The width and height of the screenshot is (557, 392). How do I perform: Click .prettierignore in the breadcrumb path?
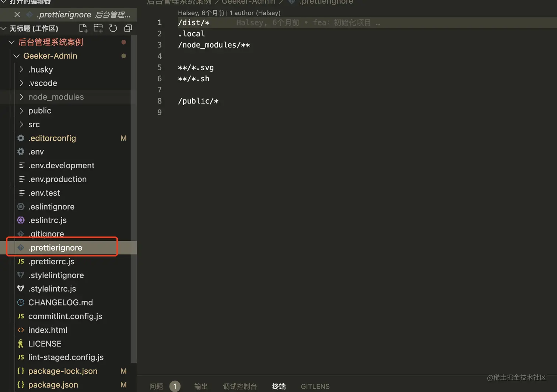(x=326, y=1)
